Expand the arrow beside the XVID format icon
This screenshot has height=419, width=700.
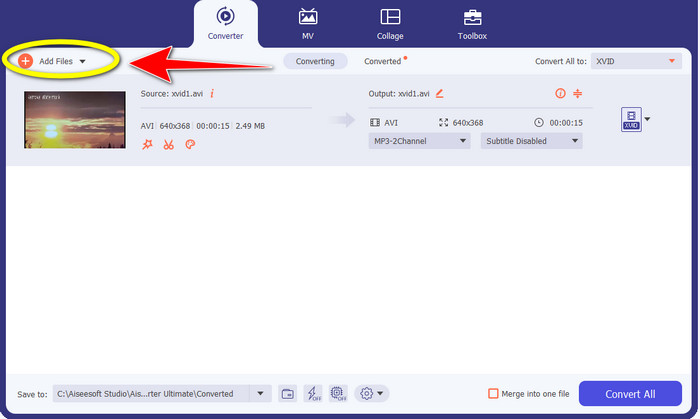(647, 119)
